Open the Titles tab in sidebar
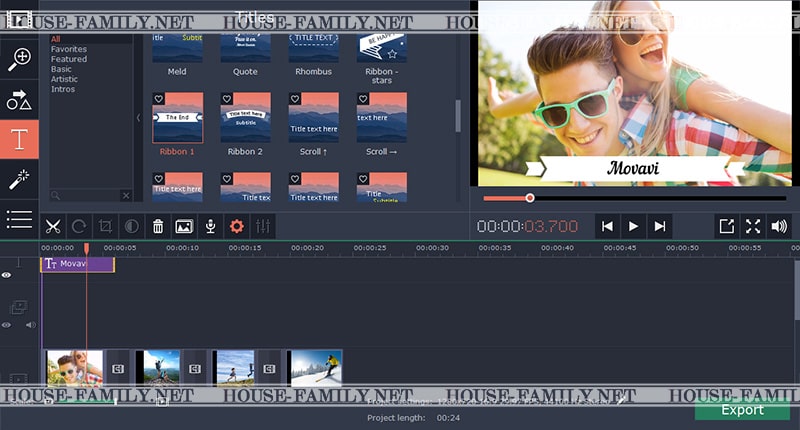 (x=19, y=139)
